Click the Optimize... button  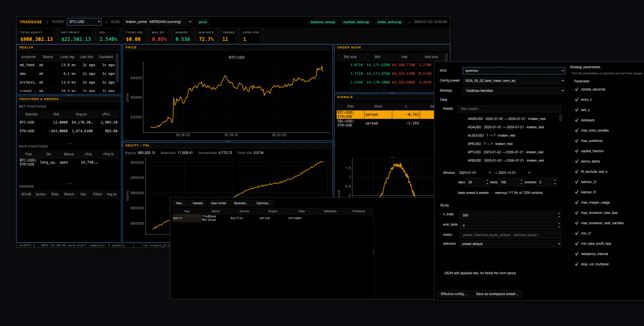click(264, 203)
